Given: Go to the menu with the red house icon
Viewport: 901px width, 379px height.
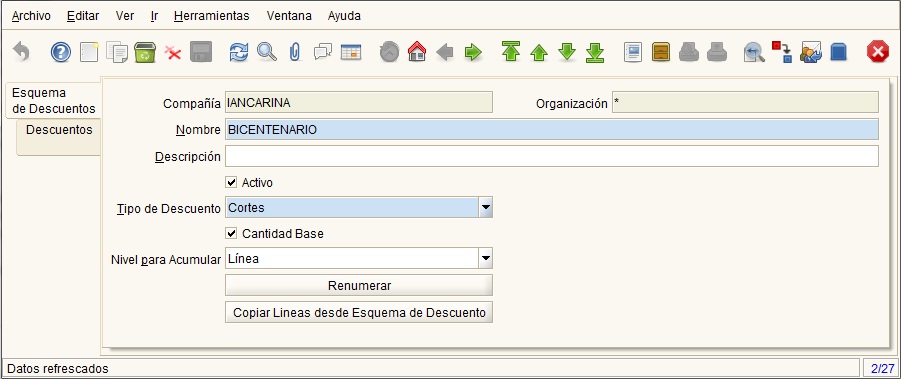Looking at the screenshot, I should (417, 52).
